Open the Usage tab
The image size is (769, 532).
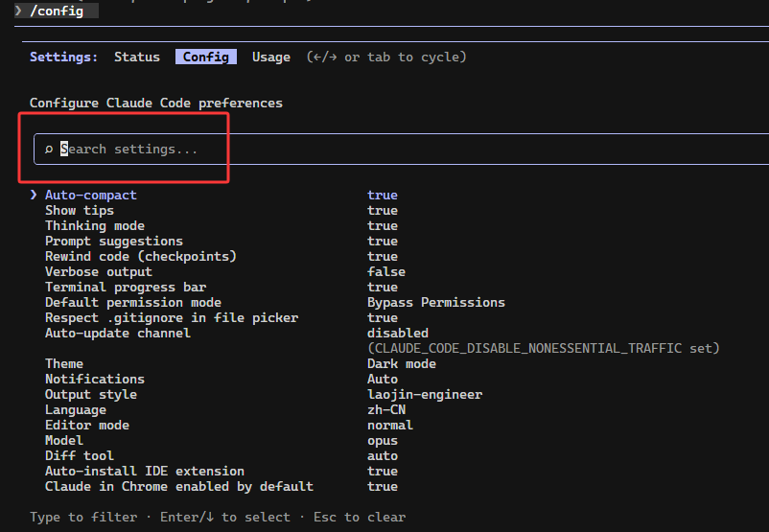(270, 57)
